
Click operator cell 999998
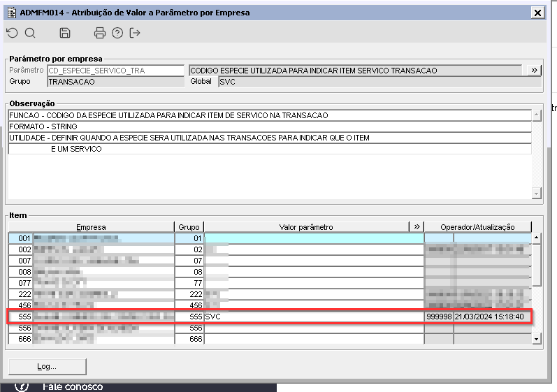click(x=439, y=317)
